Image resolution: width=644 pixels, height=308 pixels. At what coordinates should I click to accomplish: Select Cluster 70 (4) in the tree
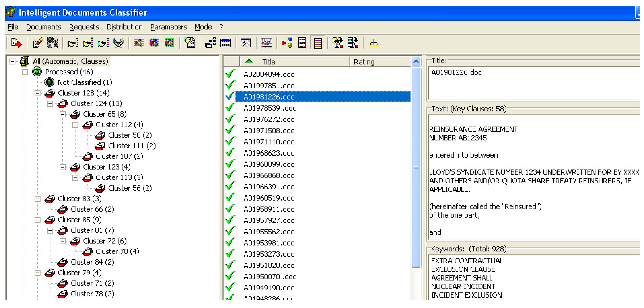(x=117, y=251)
